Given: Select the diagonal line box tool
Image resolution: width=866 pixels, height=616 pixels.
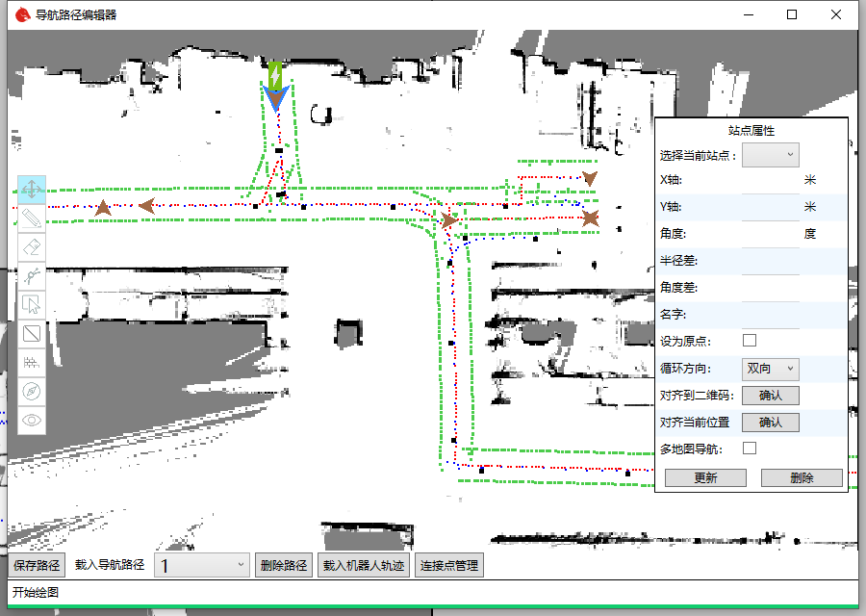Looking at the screenshot, I should click(32, 334).
